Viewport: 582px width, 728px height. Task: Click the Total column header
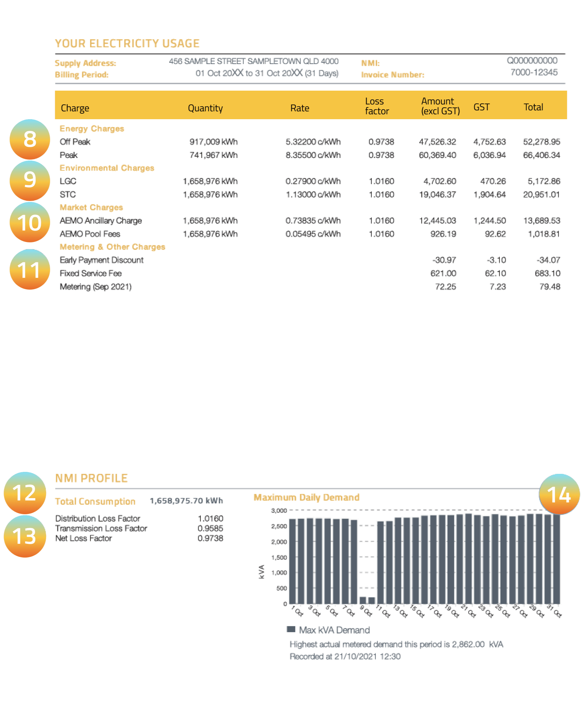(x=533, y=107)
